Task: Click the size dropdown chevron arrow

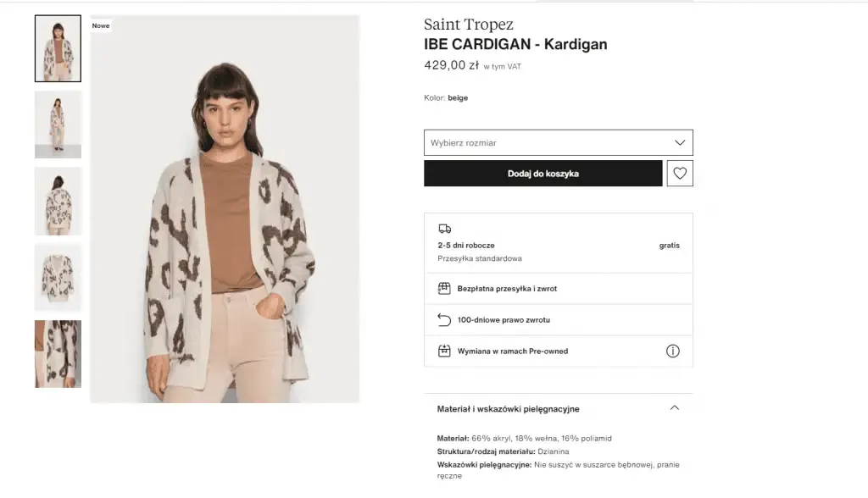Action: click(679, 142)
